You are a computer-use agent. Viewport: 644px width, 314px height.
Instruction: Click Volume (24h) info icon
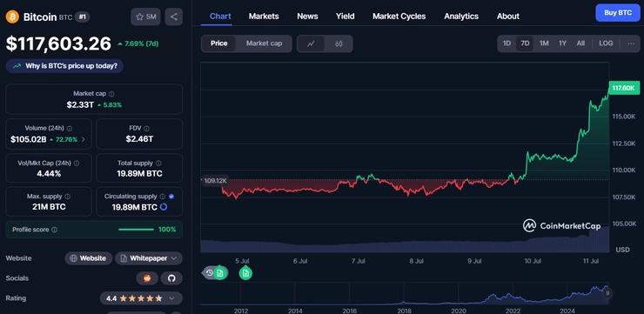70,129
